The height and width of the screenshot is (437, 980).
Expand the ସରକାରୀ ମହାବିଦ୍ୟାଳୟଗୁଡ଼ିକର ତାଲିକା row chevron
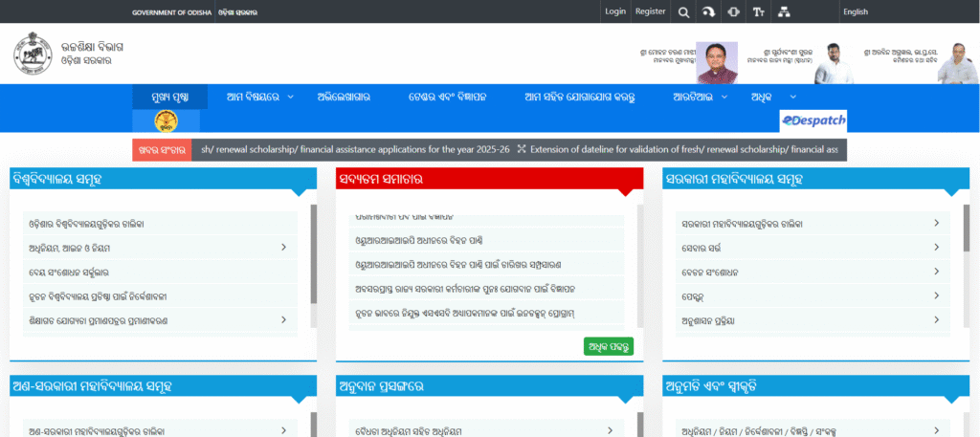(936, 224)
